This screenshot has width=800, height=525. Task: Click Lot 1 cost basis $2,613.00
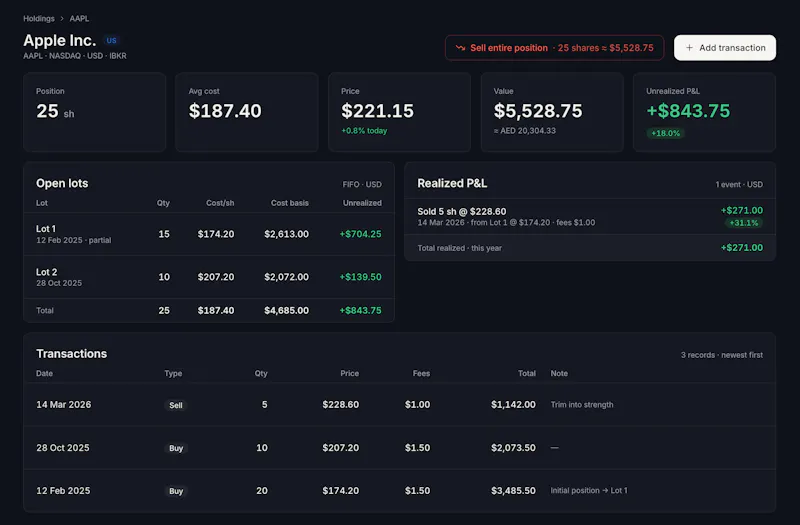286,234
